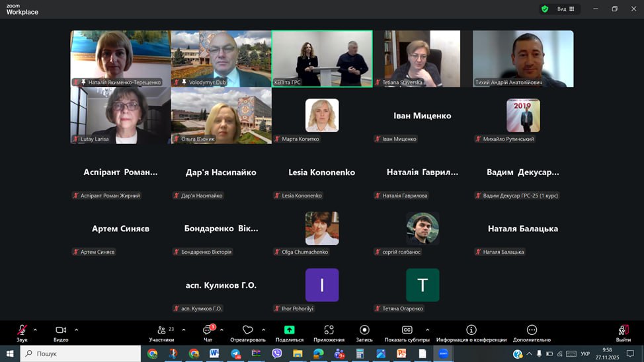Unmute microphone with the Звук button
The image size is (644, 362).
coord(22,330)
